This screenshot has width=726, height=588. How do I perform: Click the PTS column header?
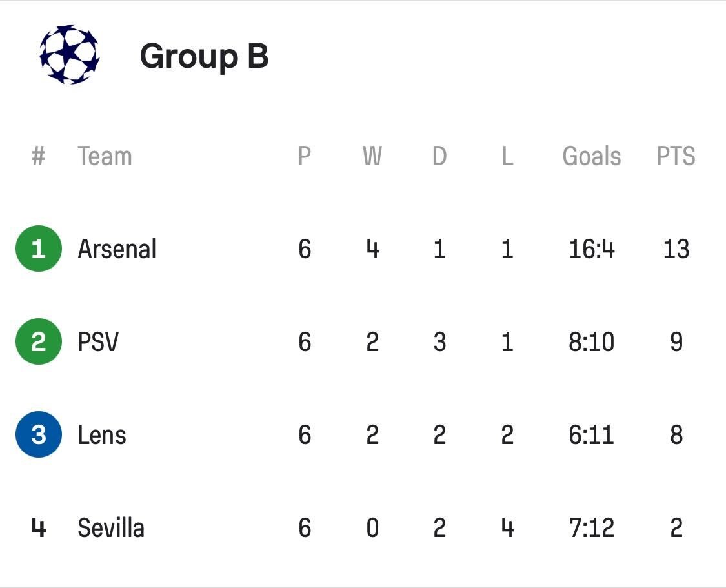(676, 156)
